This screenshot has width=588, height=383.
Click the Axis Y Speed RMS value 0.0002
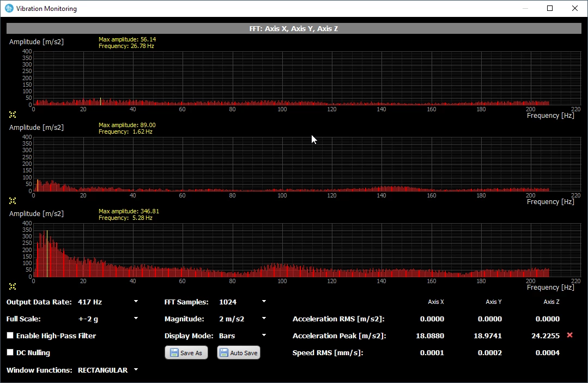click(490, 352)
